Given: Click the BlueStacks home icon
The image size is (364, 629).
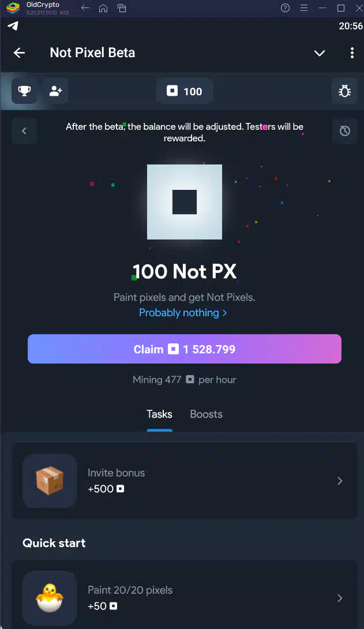Looking at the screenshot, I should click(103, 8).
